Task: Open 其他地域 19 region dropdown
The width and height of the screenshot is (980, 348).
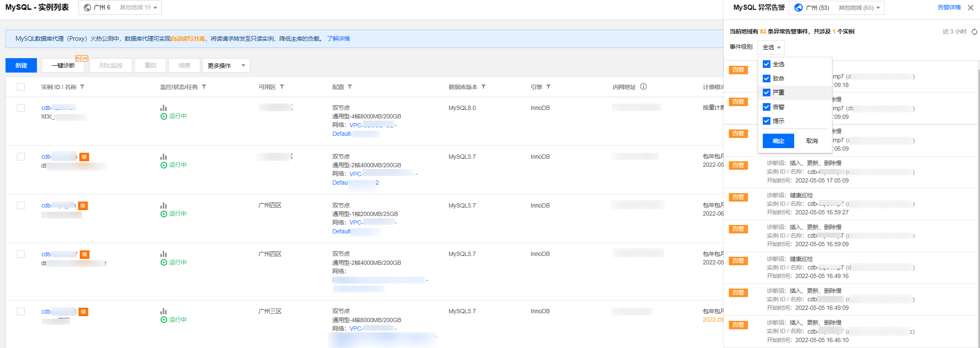Action: [138, 8]
